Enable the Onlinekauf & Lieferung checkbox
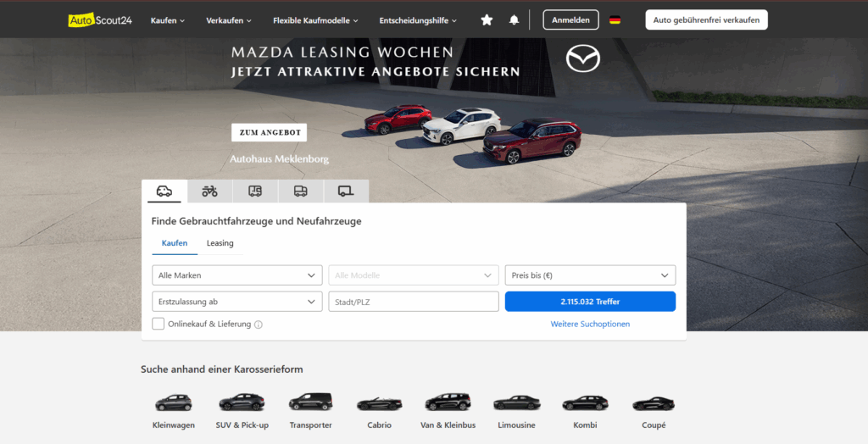Viewport: 868px width, 444px height. 159,324
